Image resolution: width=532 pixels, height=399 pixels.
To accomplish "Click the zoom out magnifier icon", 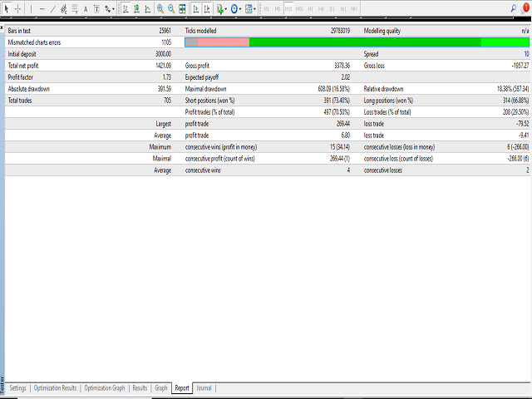I will coord(171,9).
